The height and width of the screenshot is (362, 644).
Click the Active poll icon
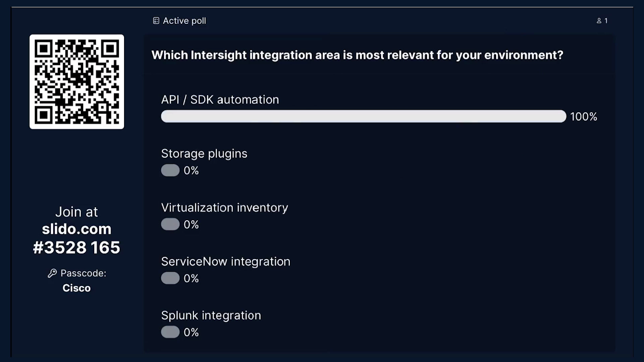156,21
